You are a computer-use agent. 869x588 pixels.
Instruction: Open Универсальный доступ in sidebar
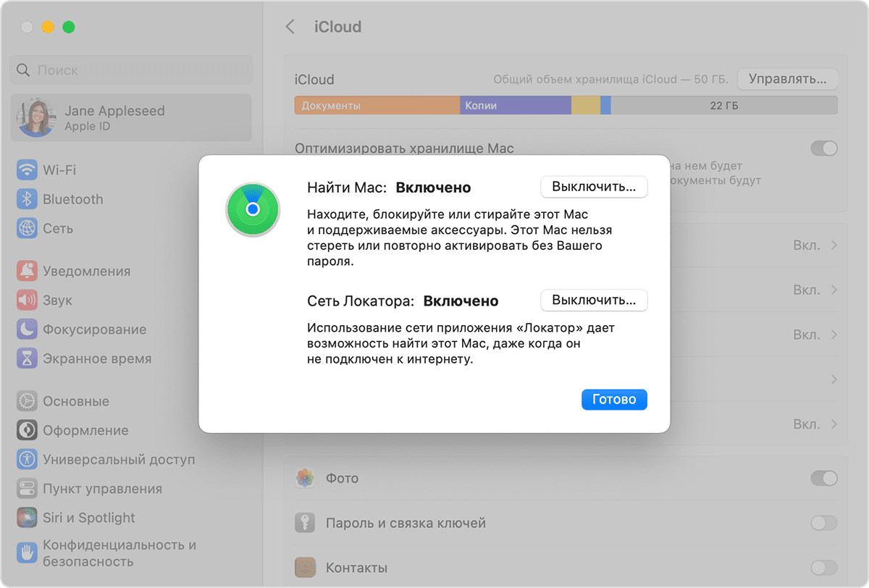pos(118,459)
